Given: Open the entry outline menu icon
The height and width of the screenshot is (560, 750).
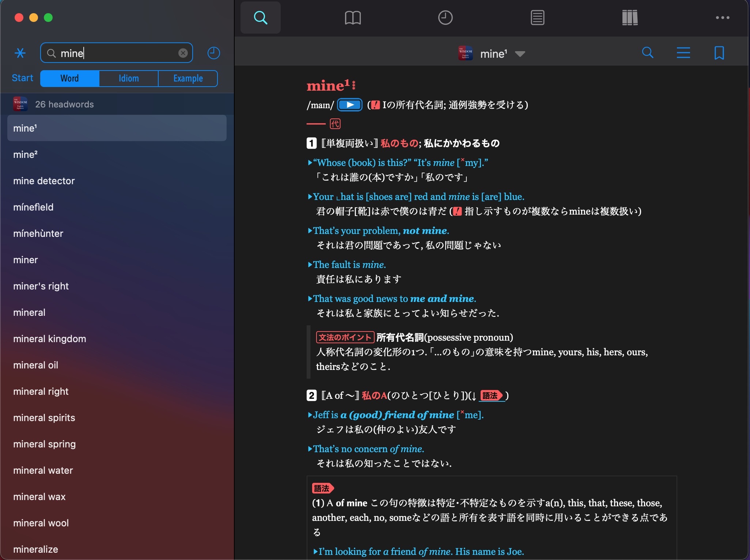Looking at the screenshot, I should 683,53.
